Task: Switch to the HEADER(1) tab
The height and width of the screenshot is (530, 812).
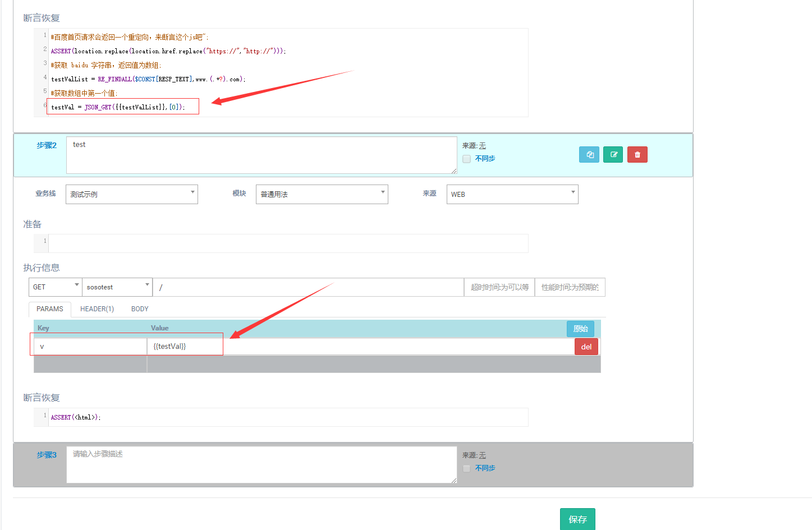Action: click(97, 309)
